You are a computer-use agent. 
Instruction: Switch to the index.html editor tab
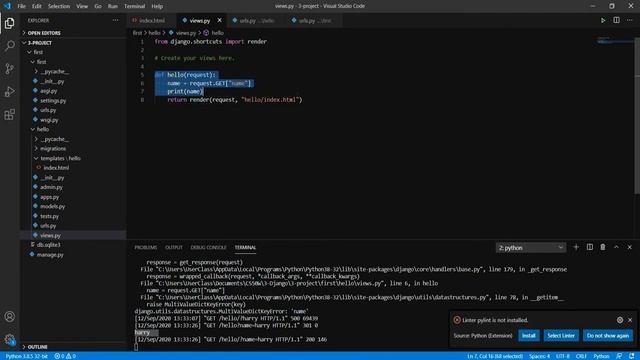pyautogui.click(x=152, y=20)
